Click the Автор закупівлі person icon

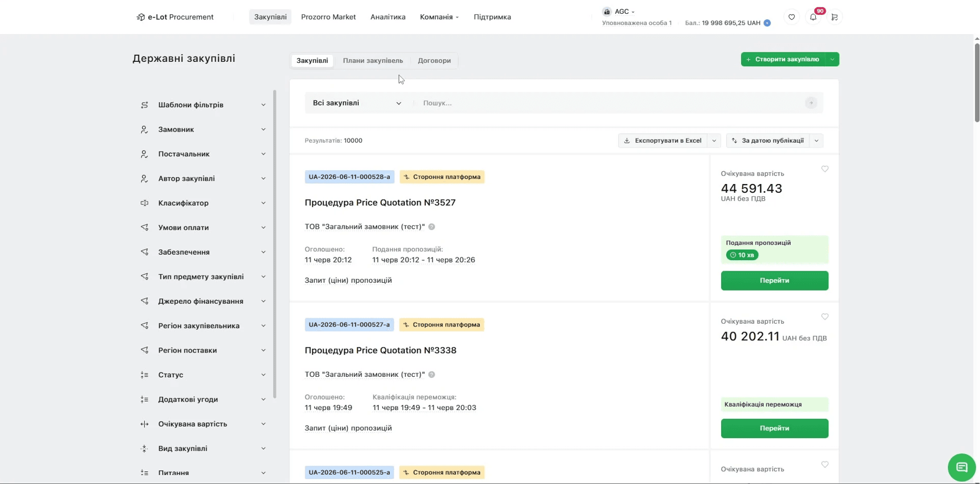point(144,178)
